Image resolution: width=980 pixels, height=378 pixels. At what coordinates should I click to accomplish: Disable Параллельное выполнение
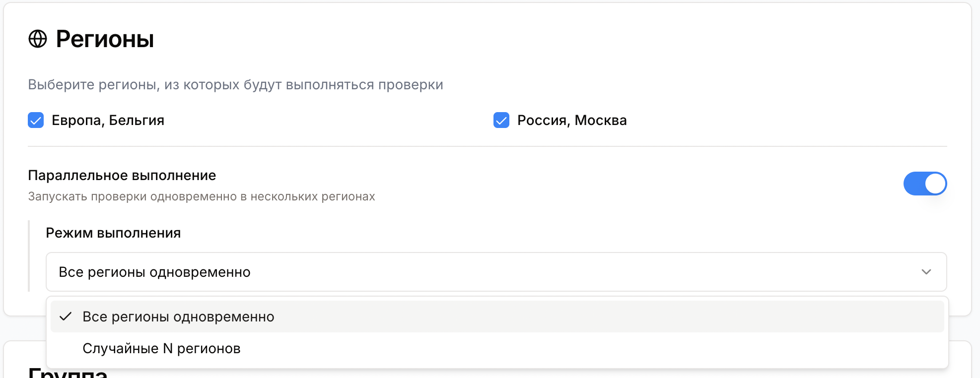(x=925, y=184)
